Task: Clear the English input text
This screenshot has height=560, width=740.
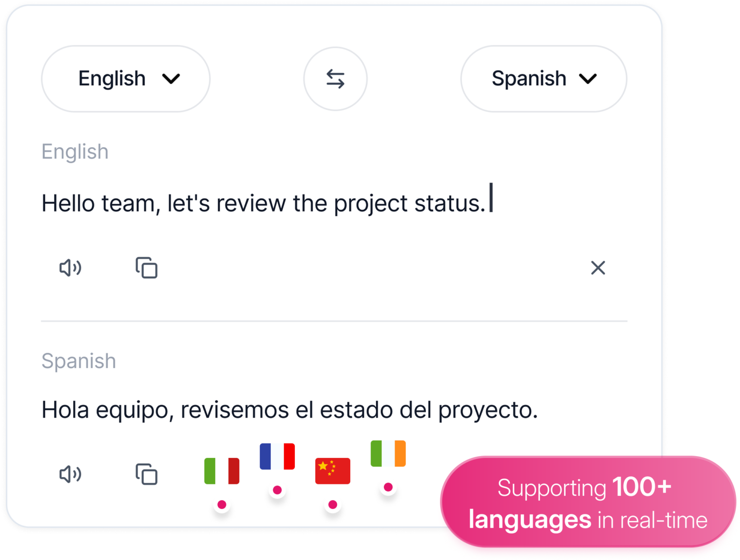Action: [597, 268]
